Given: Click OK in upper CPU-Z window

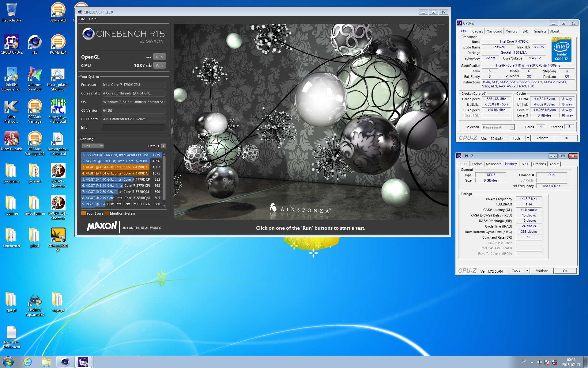Looking at the screenshot, I should tap(566, 138).
